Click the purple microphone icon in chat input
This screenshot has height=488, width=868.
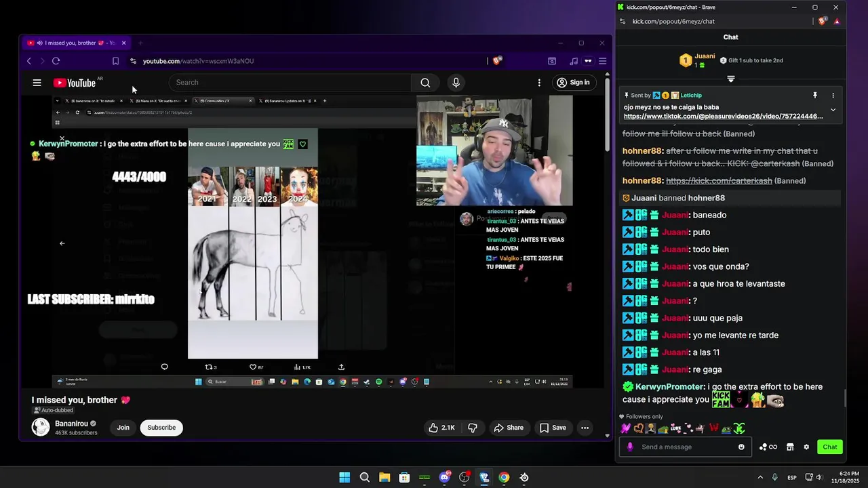coord(630,447)
